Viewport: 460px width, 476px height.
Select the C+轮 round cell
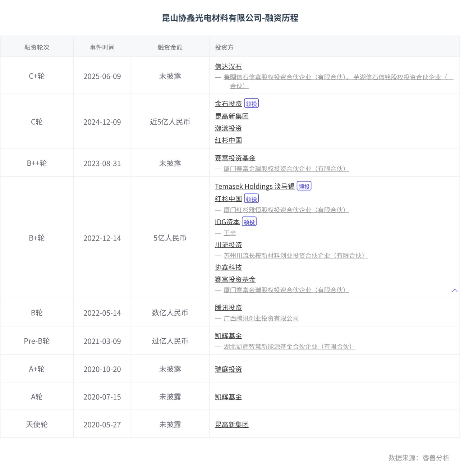coord(37,76)
